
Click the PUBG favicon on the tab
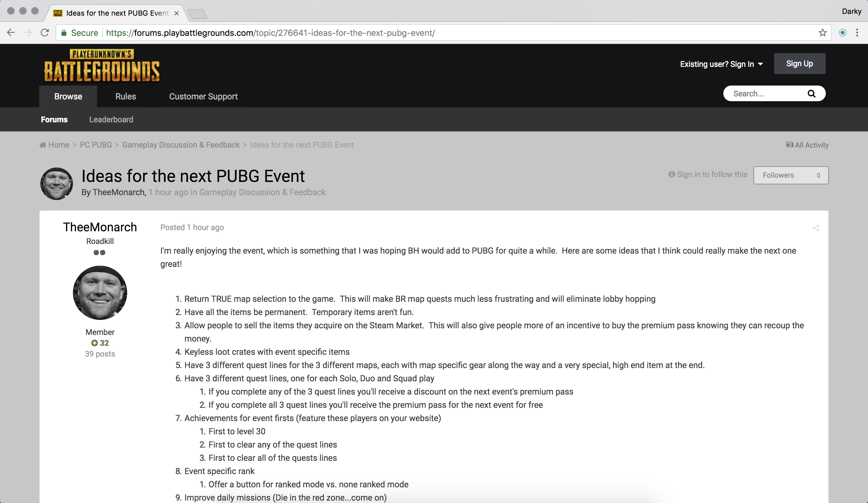[58, 13]
